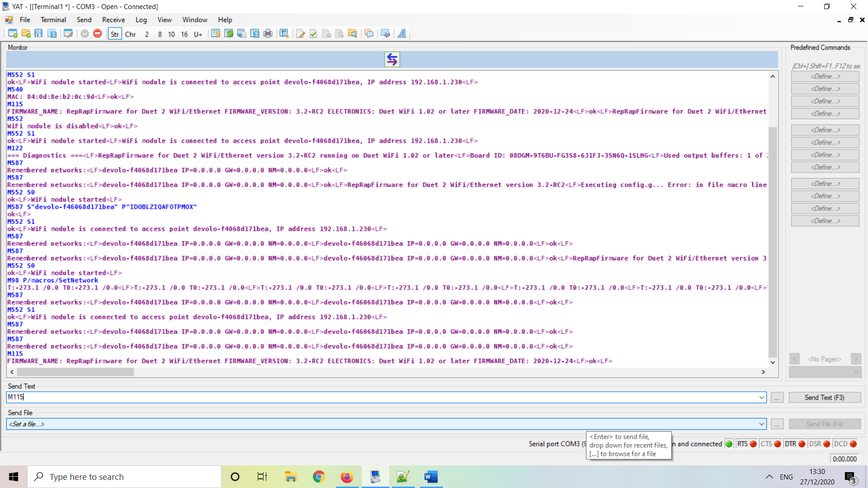Open the File menu
Image resolution: width=868 pixels, height=488 pixels.
(x=25, y=20)
